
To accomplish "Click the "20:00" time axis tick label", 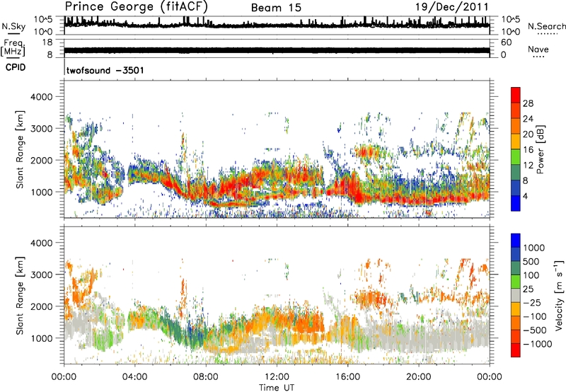I will click(x=418, y=377).
